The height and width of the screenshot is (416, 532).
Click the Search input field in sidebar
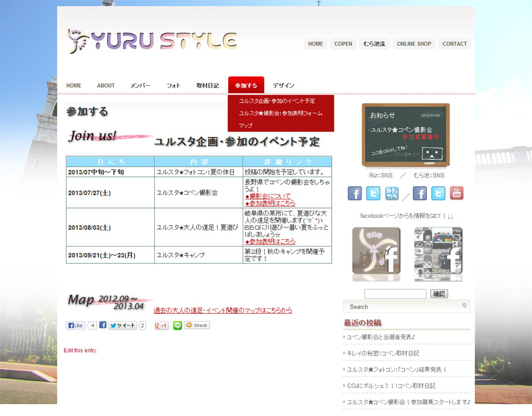[406, 306]
